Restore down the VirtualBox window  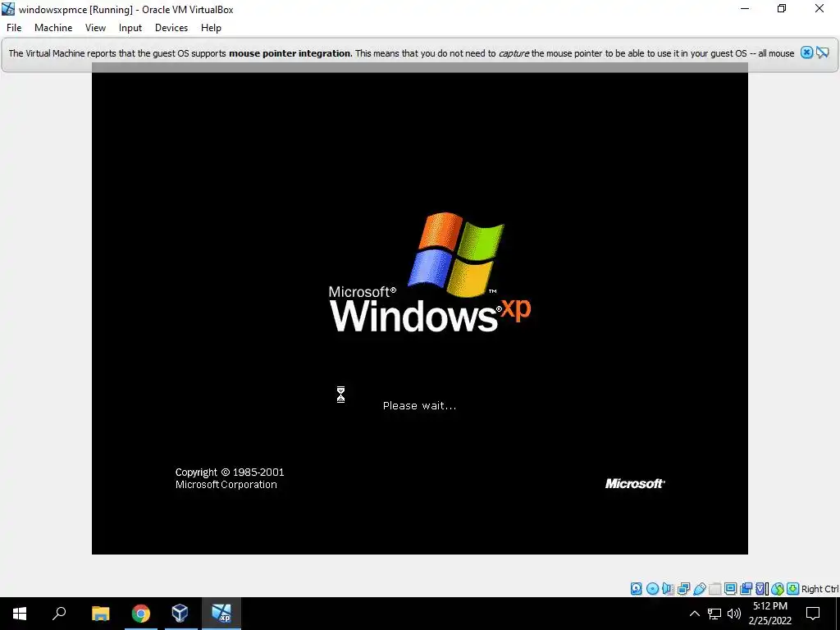click(x=782, y=8)
